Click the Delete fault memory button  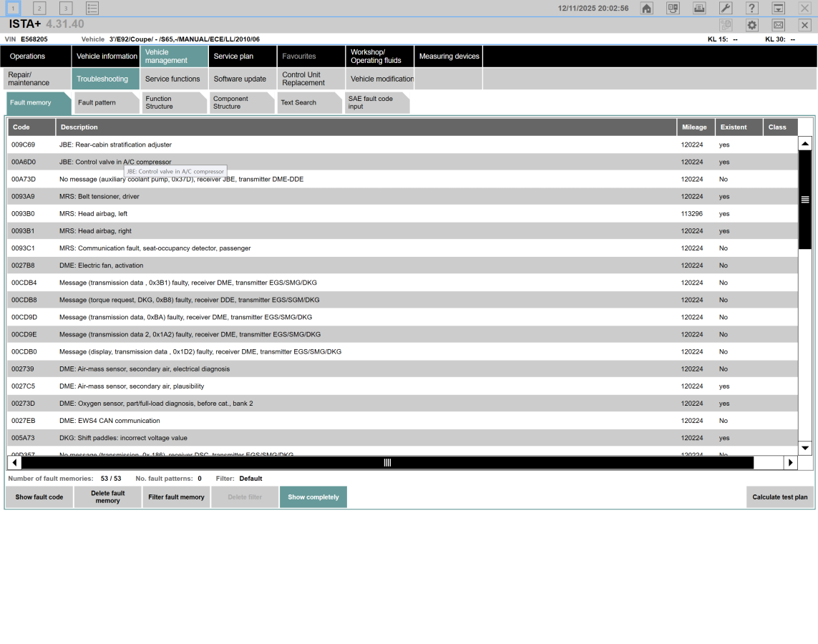(x=107, y=497)
